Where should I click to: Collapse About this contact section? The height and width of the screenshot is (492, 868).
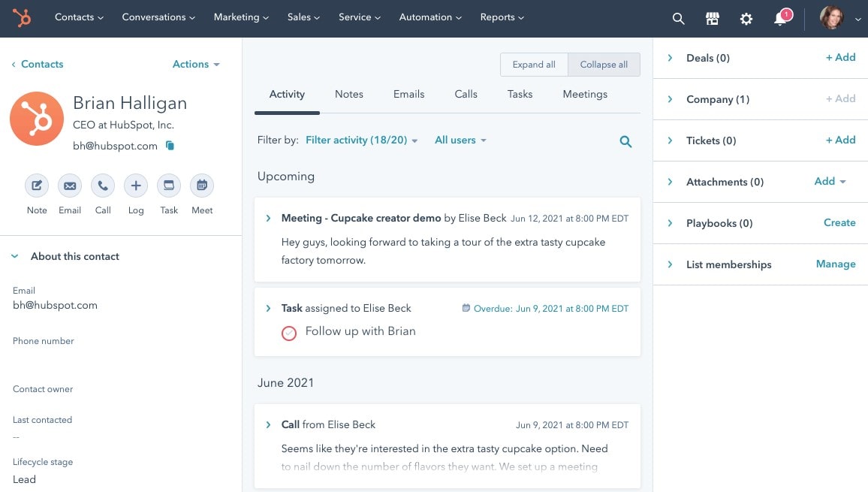pos(15,257)
